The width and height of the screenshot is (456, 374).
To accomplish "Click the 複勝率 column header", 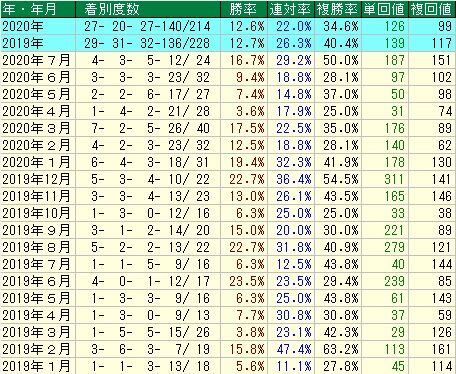I will tap(338, 9).
